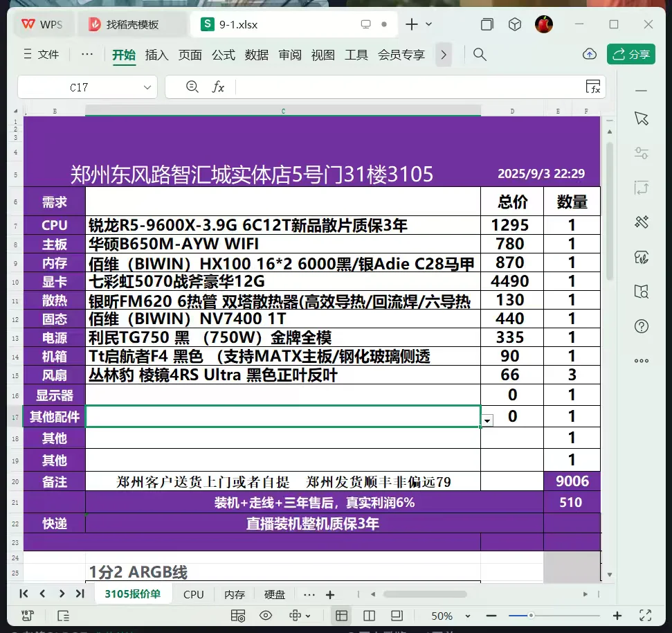Click the fx insert function icon
672x633 pixels.
pyautogui.click(x=218, y=87)
